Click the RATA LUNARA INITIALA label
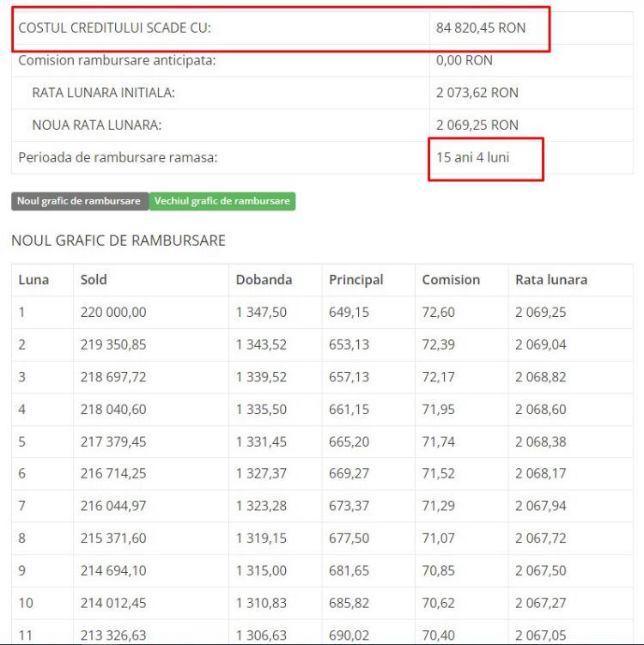The width and height of the screenshot is (644, 645). (103, 93)
